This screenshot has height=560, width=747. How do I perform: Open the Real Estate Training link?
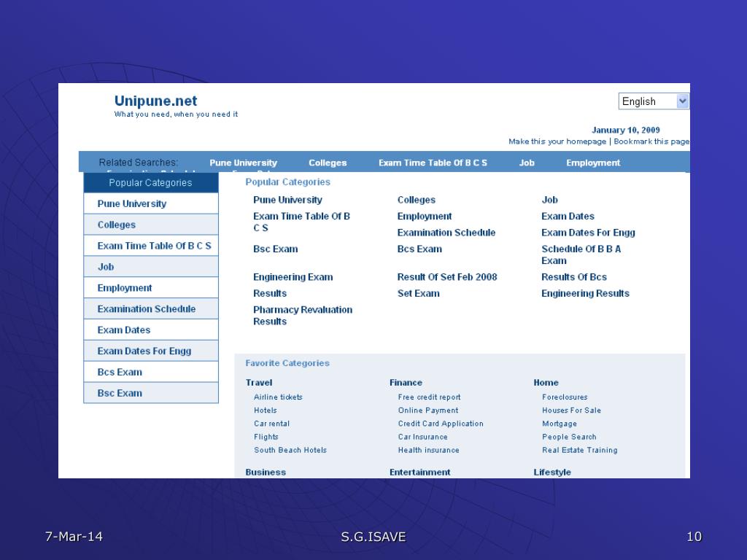click(579, 450)
